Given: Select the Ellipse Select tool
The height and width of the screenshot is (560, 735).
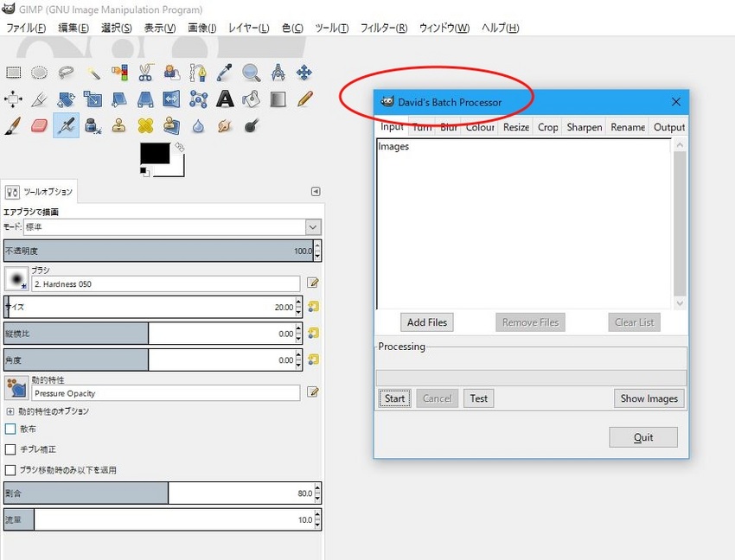Looking at the screenshot, I should coord(40,73).
